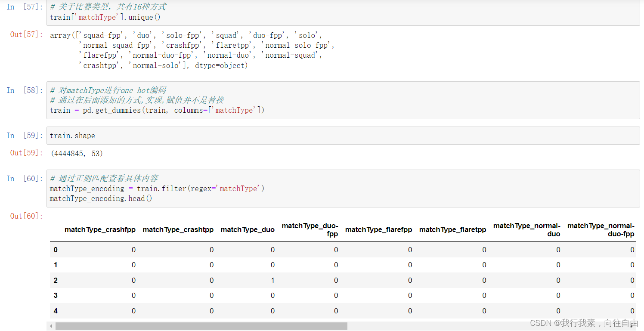Screen dimensions: 644x331
Task: Click 'crashtpp' in the array output
Action: pos(99,65)
